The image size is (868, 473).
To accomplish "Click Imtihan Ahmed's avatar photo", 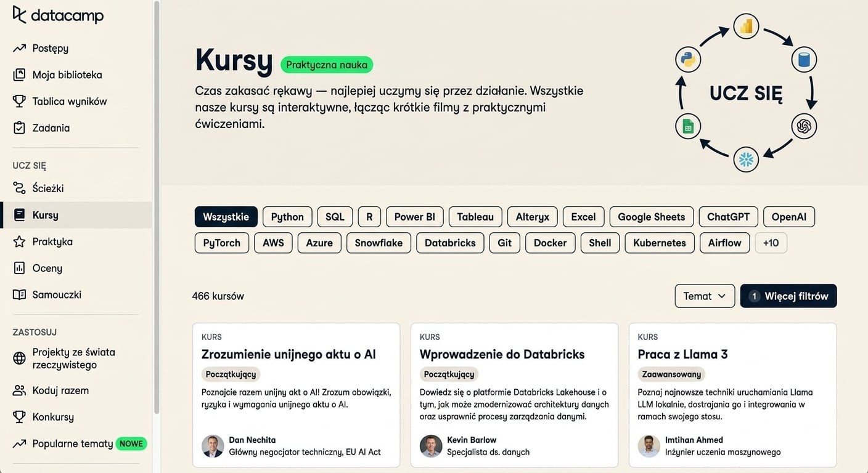I will click(649, 446).
